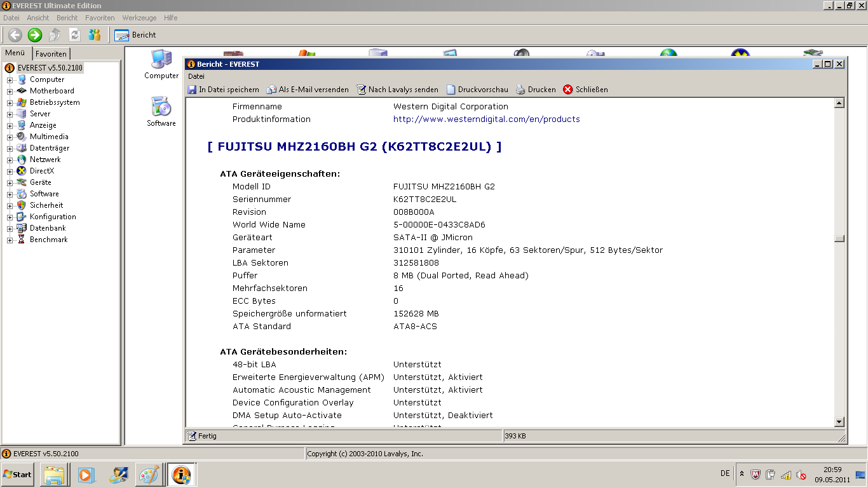Click the 312581808 LBA sectors value
Screen dimensions: 868x488
pyautogui.click(x=416, y=263)
